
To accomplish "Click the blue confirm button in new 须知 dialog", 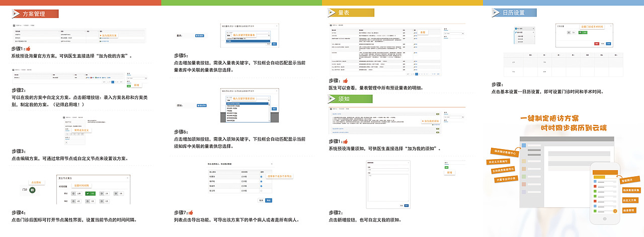I will coord(406,205).
